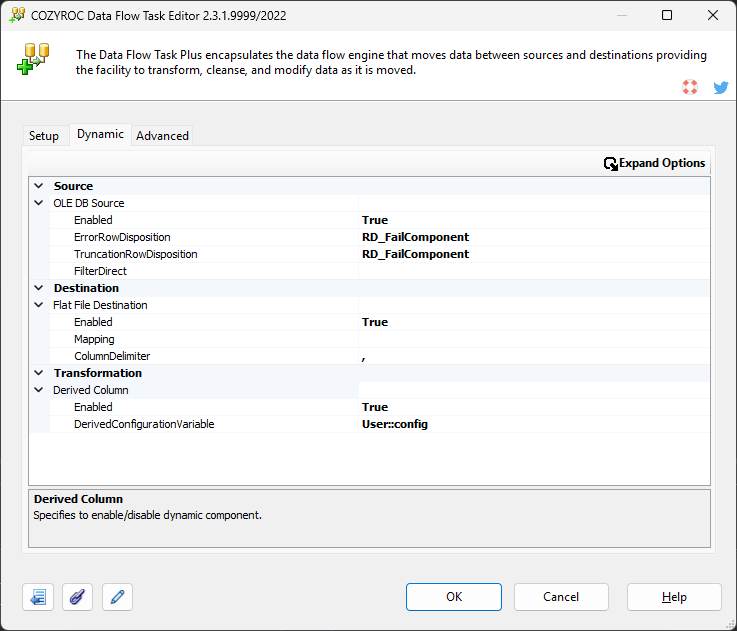Viewport: 737px width, 631px height.
Task: Select the DerivedConfigurationVariable property name
Action: tap(144, 424)
